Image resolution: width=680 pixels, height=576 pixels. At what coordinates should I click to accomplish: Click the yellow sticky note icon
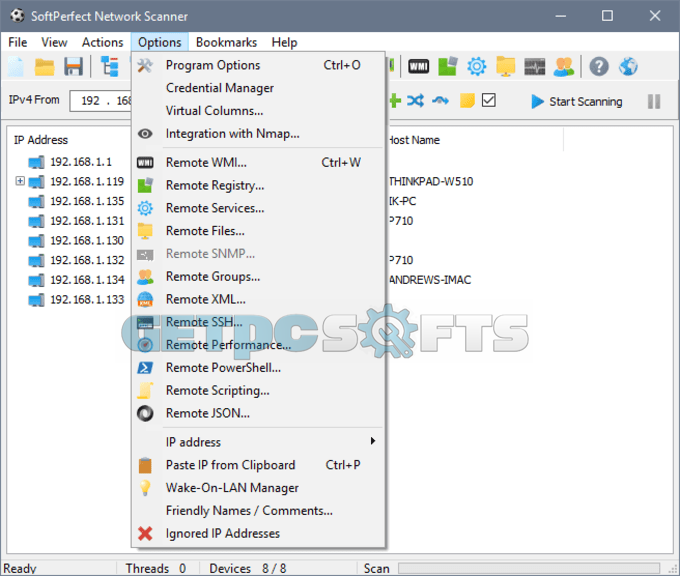[467, 101]
